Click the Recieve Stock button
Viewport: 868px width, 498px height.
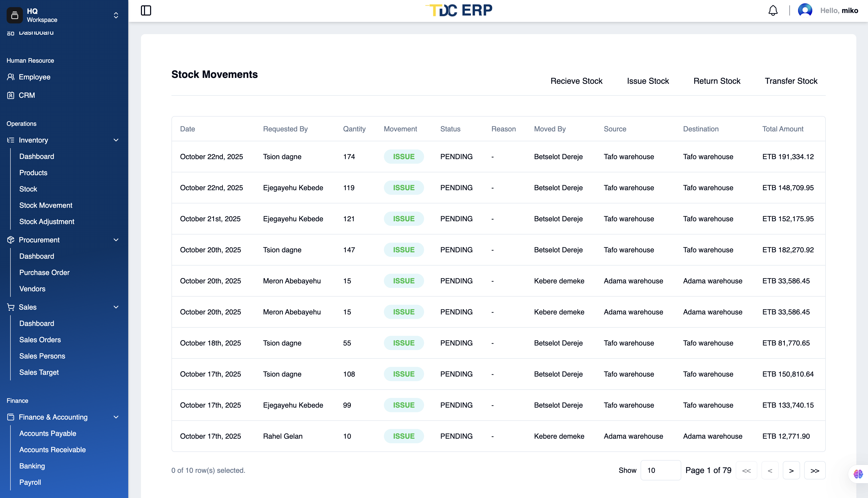(x=576, y=81)
